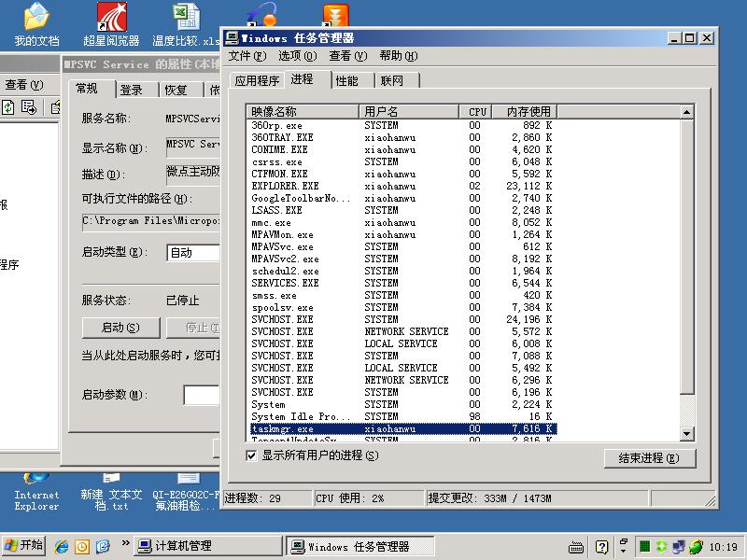Open the 我的文档 desktop icon
747x560 pixels.
pos(36,24)
